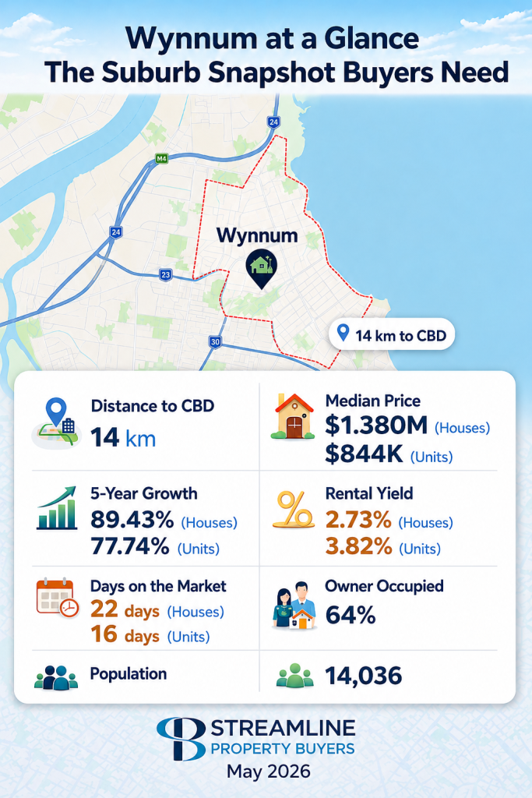The height and width of the screenshot is (798, 532).
Task: Click the blue pin in the 14 km to CBD badge
Action: (344, 334)
